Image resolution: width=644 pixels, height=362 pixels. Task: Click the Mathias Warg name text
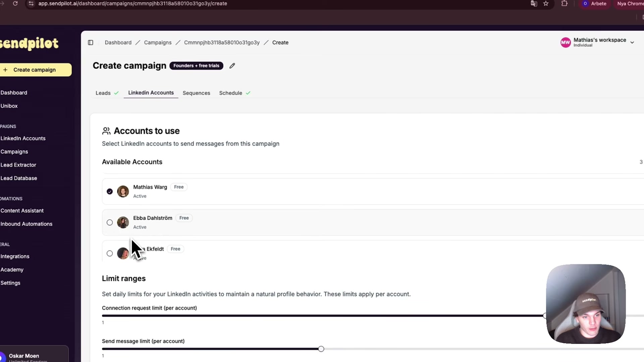click(x=150, y=187)
